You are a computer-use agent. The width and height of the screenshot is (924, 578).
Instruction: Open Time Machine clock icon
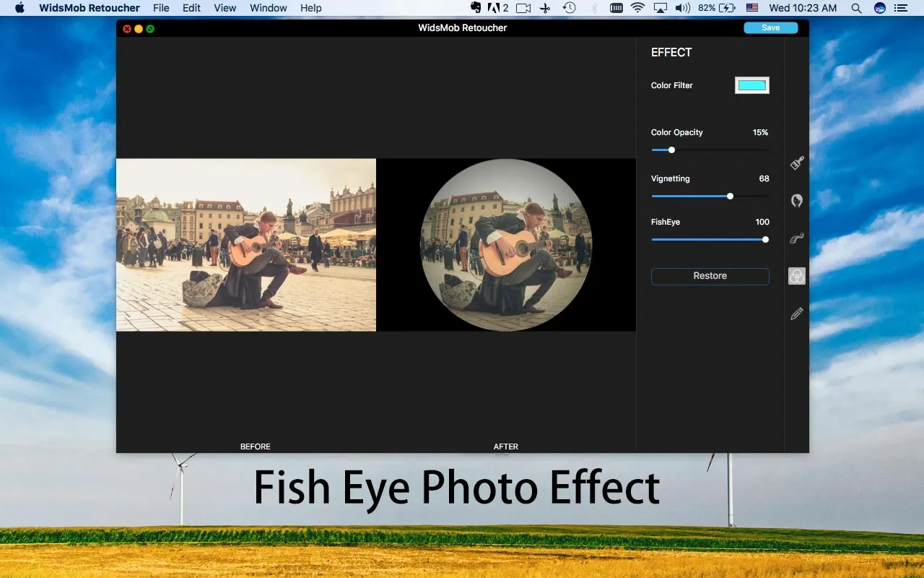pyautogui.click(x=570, y=8)
